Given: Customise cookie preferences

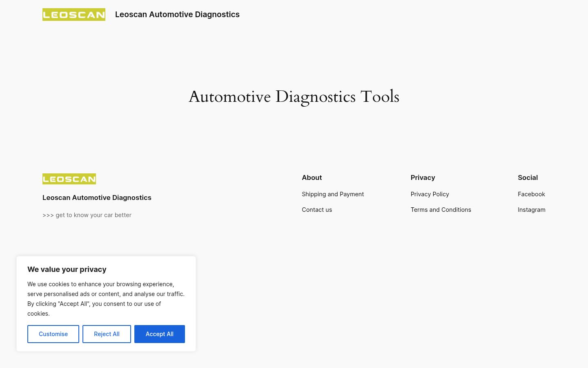Looking at the screenshot, I should pyautogui.click(x=53, y=334).
